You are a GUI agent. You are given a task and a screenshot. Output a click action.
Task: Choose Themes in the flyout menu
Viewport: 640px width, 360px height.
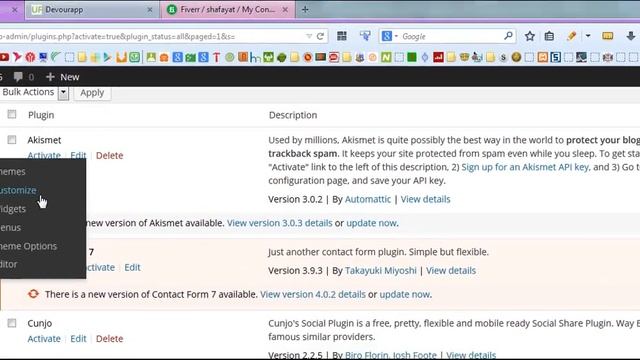13,171
